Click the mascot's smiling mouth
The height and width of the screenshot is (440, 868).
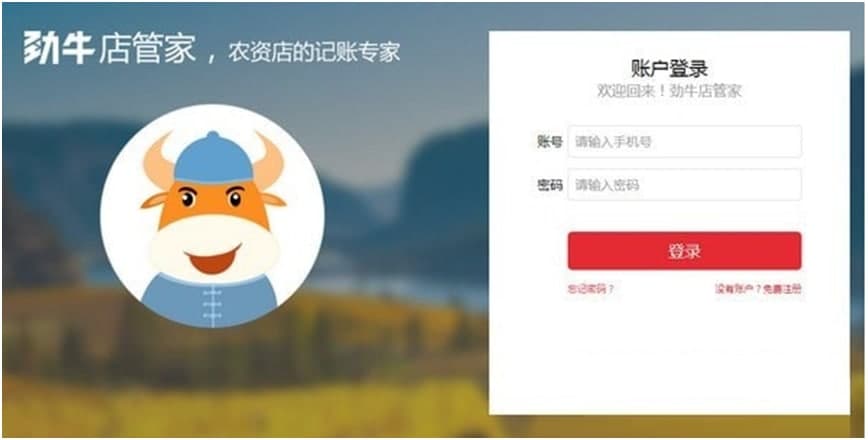tap(214, 259)
